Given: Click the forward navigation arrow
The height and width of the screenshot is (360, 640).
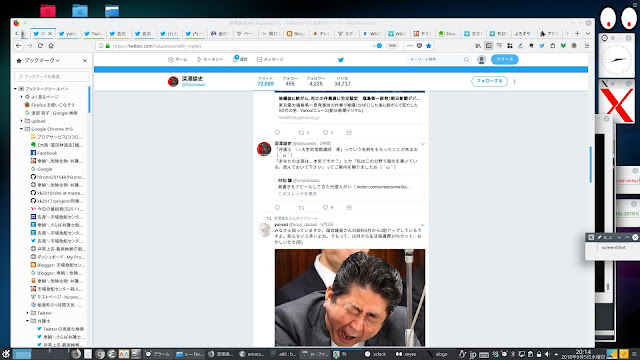Looking at the screenshot, I should [x=29, y=46].
